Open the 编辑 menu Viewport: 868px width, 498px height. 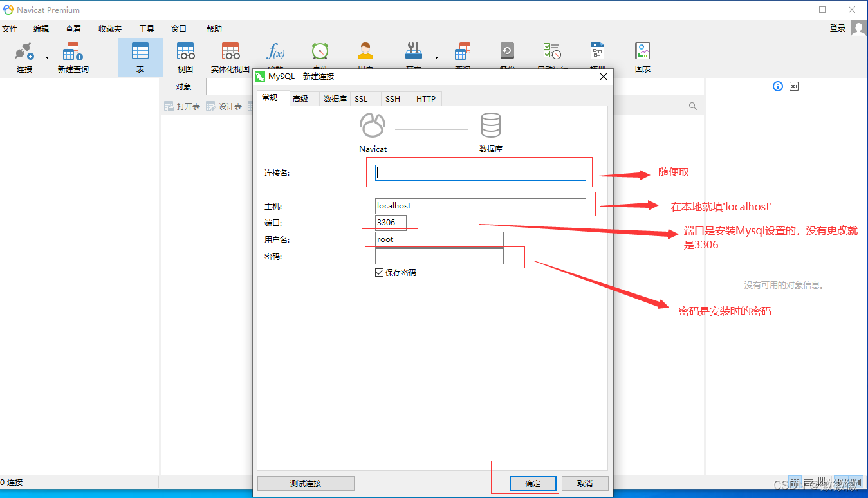coord(41,29)
